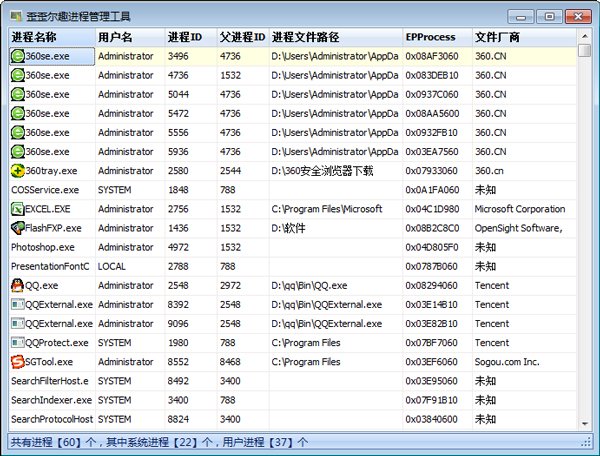Select the Photoshop.exe process row
Screen dimensions: 600x456
pyautogui.click(x=293, y=248)
